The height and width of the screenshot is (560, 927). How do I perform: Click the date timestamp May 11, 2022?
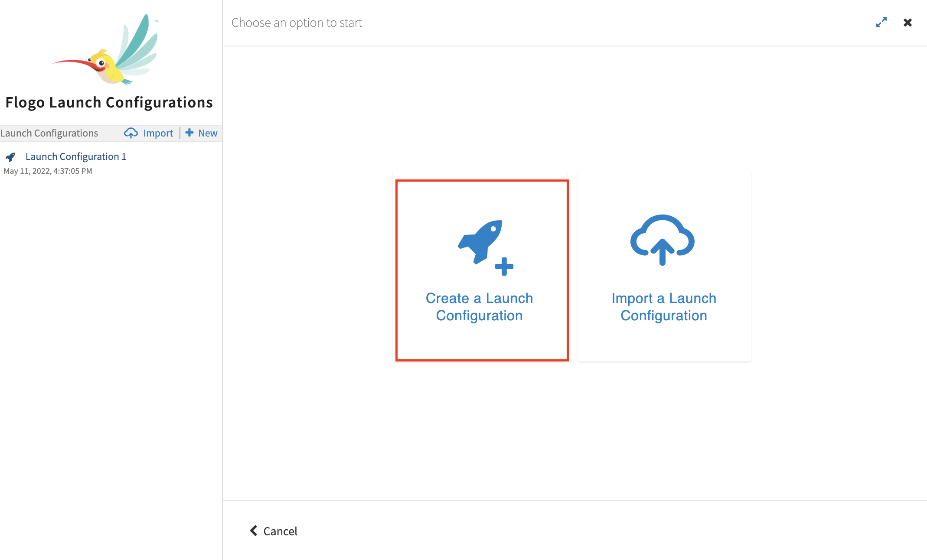pos(47,171)
